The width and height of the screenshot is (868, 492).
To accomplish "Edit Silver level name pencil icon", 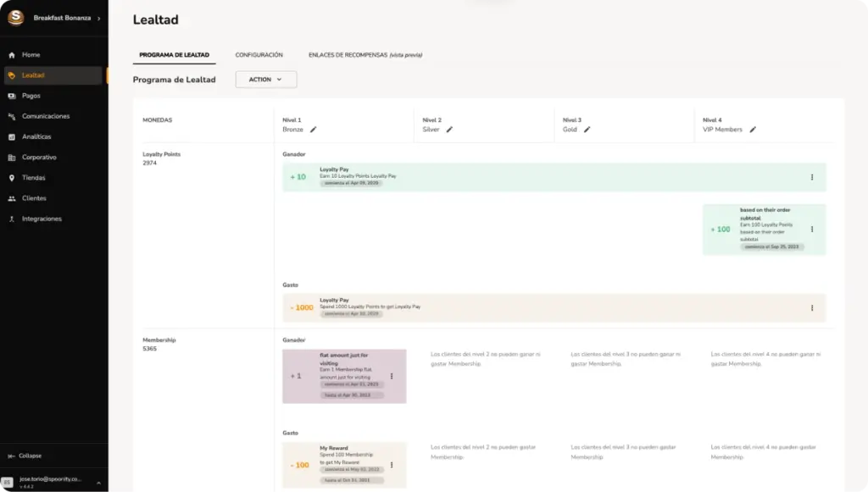I will (449, 130).
